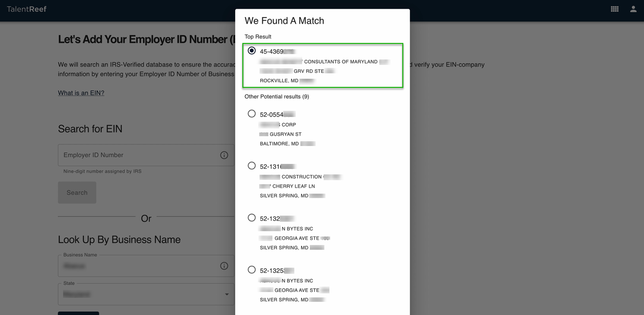The image size is (644, 315).
Task: Open the user account icon
Action: point(633,9)
